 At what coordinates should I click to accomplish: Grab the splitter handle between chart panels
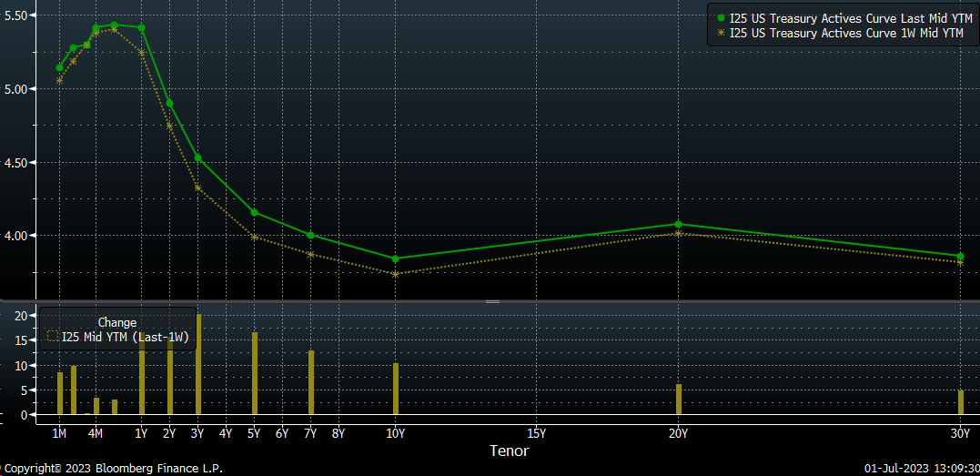tap(492, 301)
